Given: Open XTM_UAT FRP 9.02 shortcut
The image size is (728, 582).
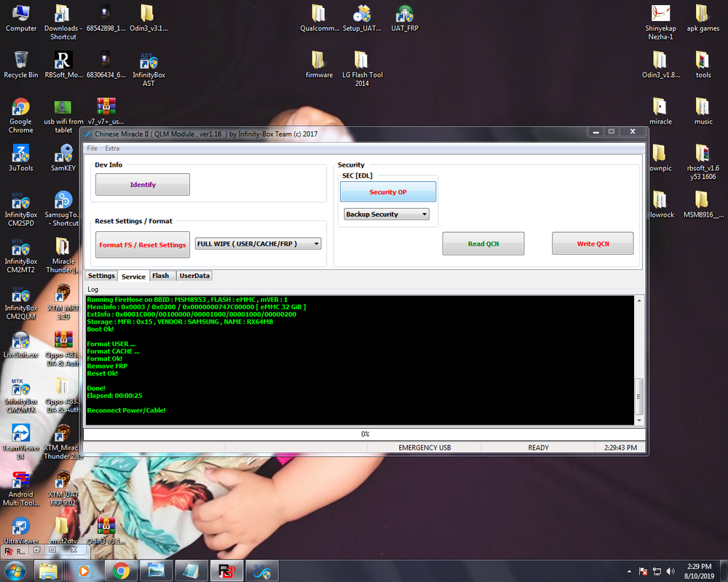Looking at the screenshot, I should point(63,488).
